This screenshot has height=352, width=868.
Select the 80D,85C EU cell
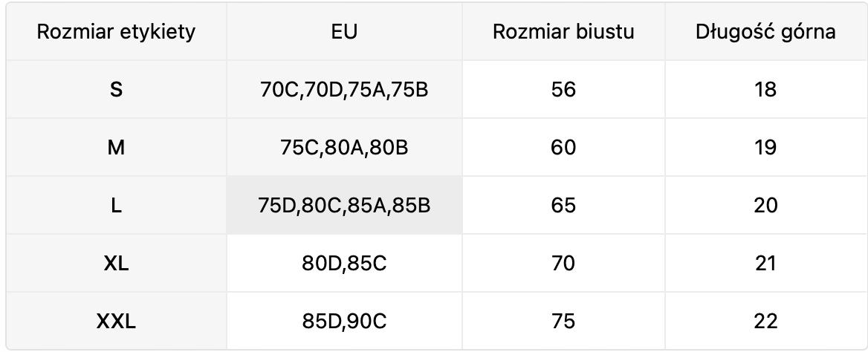point(345,264)
